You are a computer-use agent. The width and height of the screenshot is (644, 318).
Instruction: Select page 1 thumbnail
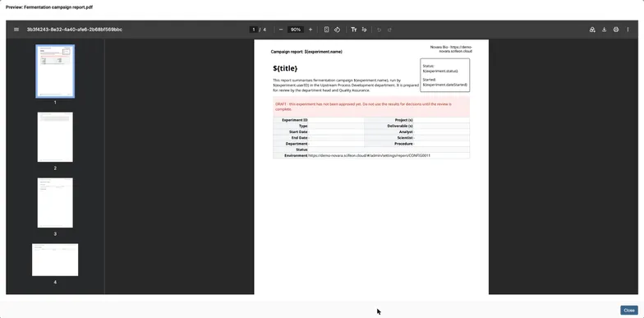point(55,71)
